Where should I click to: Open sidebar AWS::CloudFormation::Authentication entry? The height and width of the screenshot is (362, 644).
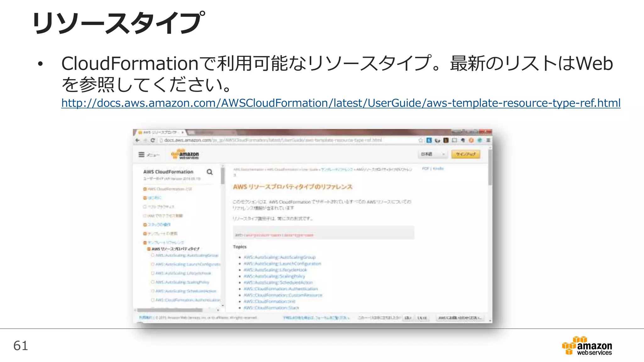click(x=188, y=300)
